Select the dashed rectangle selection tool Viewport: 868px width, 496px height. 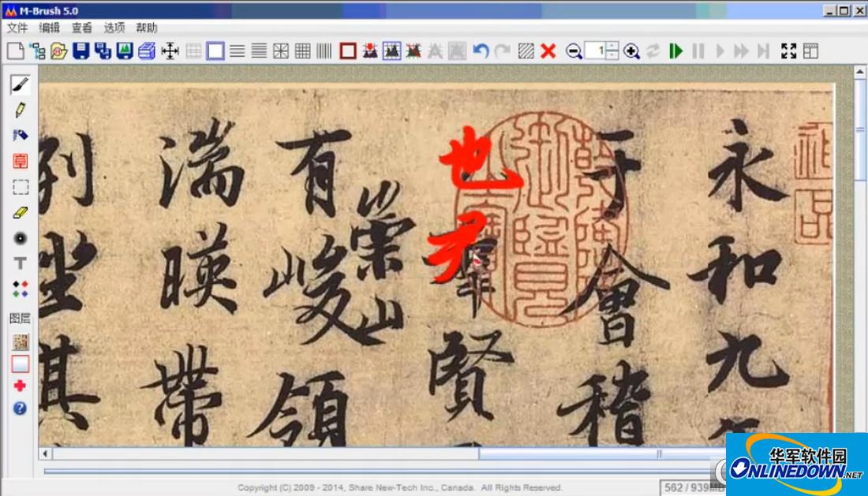(x=21, y=187)
